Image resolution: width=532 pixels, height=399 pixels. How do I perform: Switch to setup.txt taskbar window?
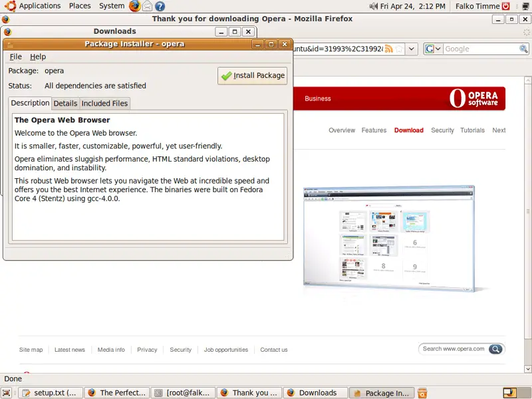51,393
